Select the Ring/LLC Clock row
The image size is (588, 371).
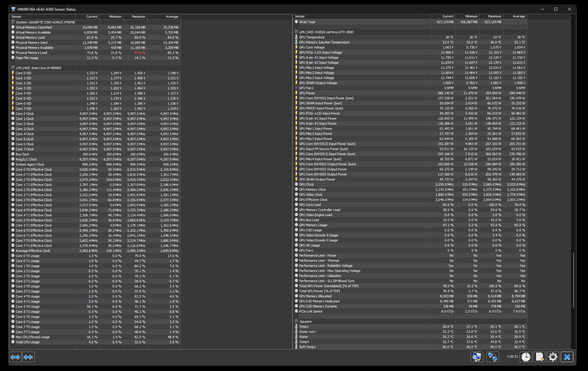pyautogui.click(x=95, y=159)
